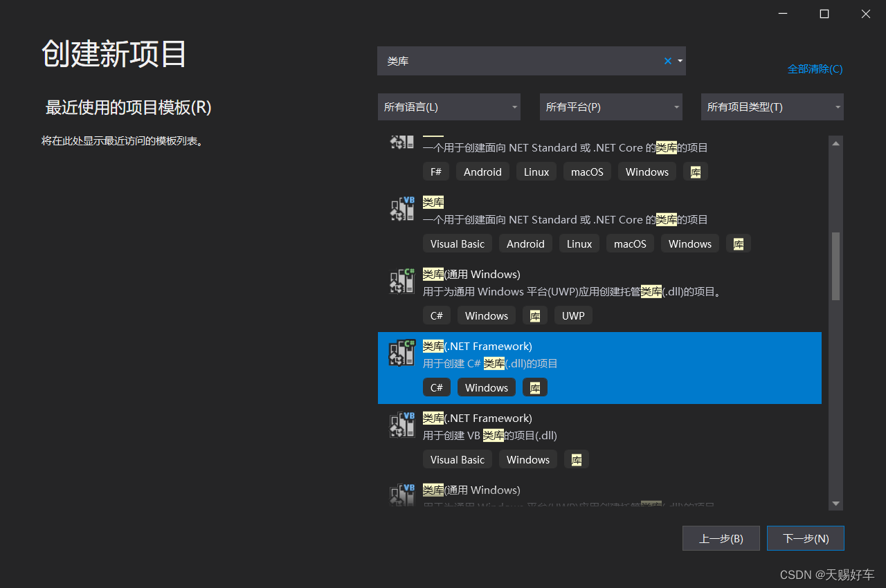
Task: Click the C# 类库(通用 Windows) template icon
Action: click(402, 281)
